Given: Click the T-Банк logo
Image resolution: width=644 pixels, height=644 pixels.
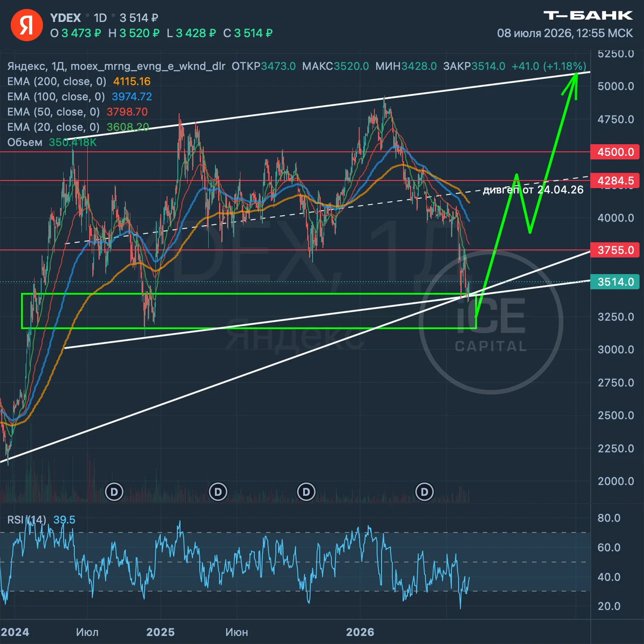Looking at the screenshot, I should 588,16.
